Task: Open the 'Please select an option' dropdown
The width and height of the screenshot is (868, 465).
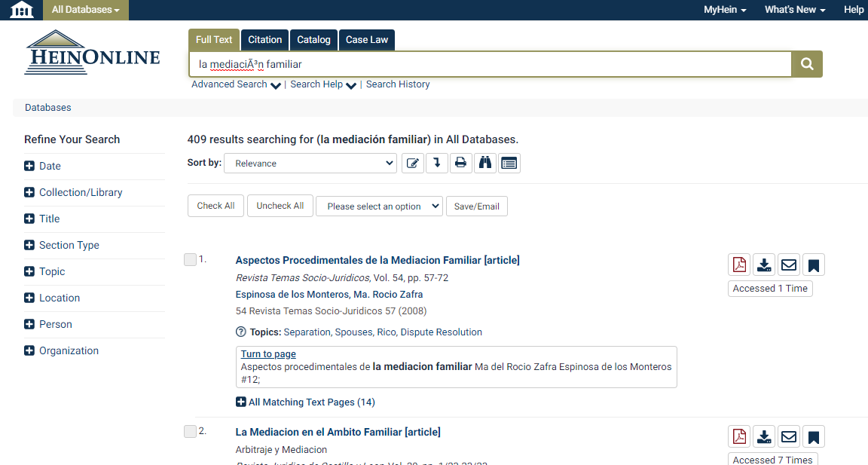Action: [379, 206]
